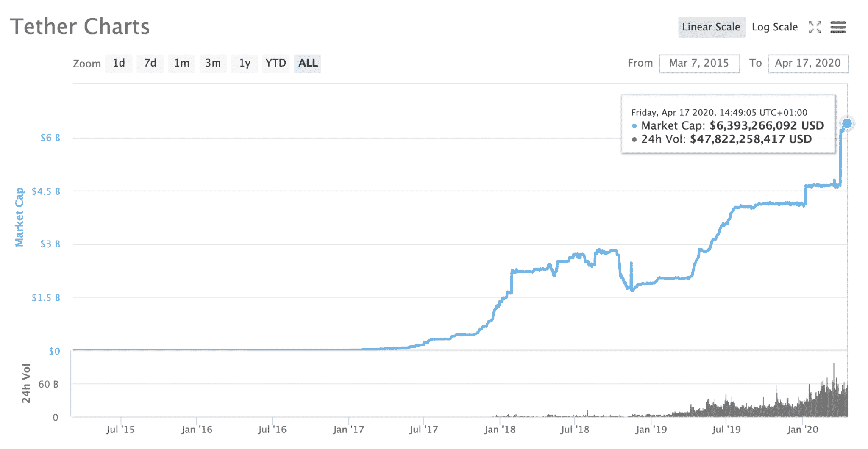Screen dimensions: 868x449
Task: Set zoom range to YTD
Action: [276, 64]
